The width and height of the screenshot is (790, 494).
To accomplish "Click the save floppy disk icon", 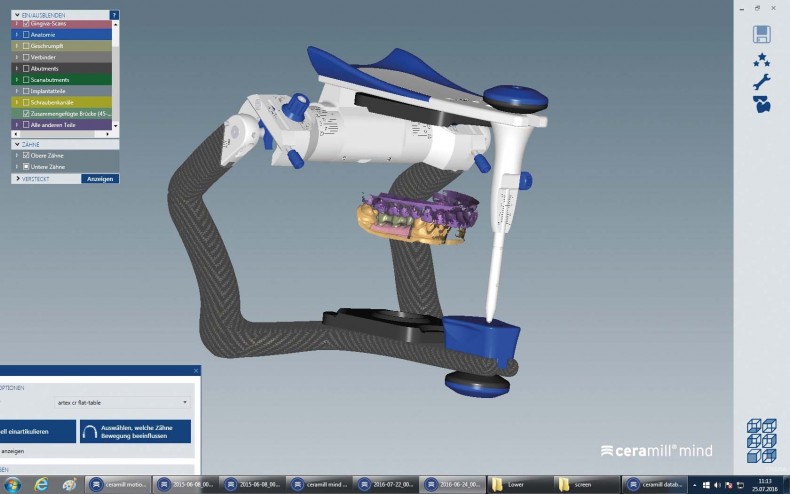I will (x=761, y=34).
